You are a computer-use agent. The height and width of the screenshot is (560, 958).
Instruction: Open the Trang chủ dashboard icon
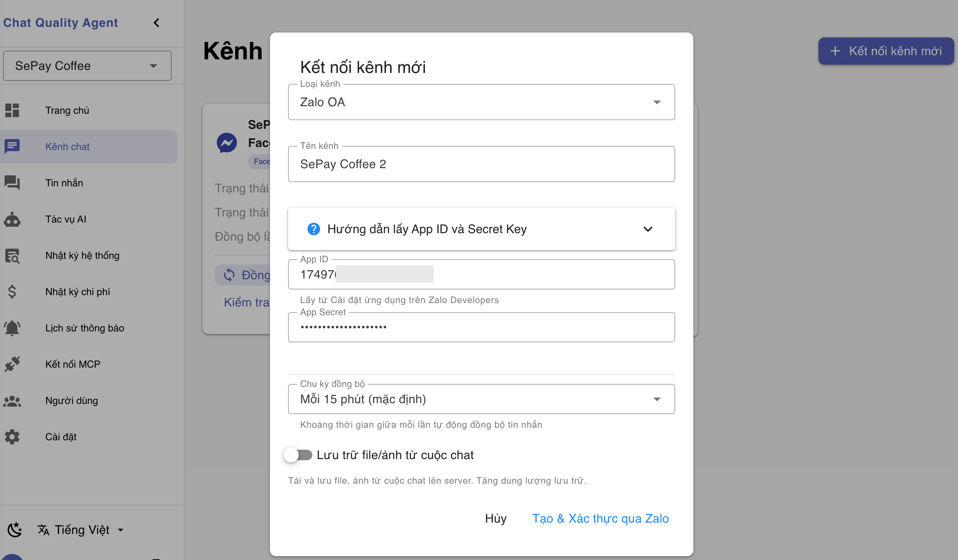12,110
